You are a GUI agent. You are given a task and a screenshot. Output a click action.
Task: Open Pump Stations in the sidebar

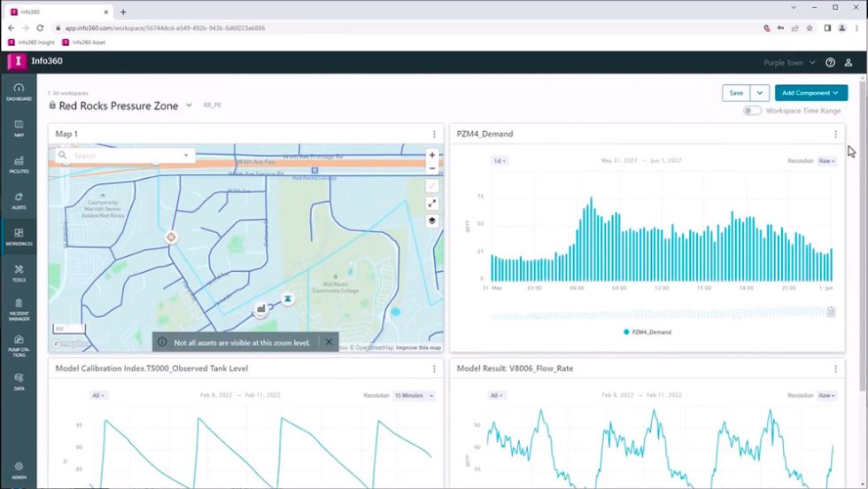click(19, 346)
